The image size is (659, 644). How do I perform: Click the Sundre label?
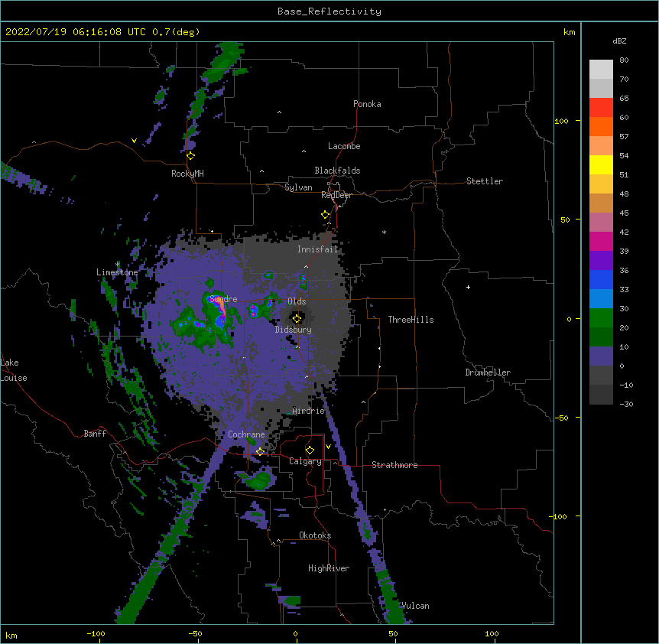point(223,299)
